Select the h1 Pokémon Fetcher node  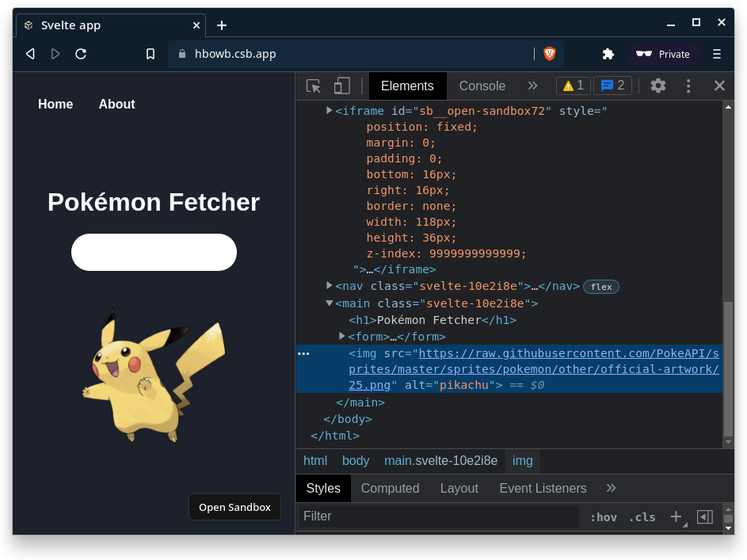[x=433, y=320]
